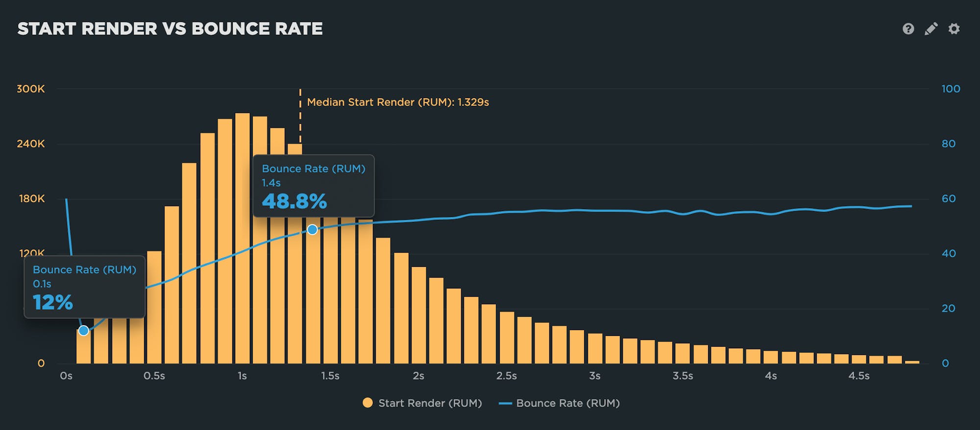
Task: Click the pencil edit chart icon
Action: 931,29
